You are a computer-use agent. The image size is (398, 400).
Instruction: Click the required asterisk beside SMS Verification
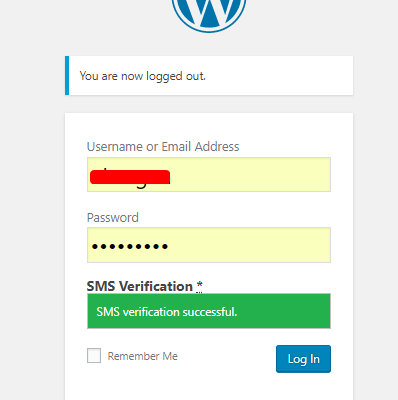199,285
